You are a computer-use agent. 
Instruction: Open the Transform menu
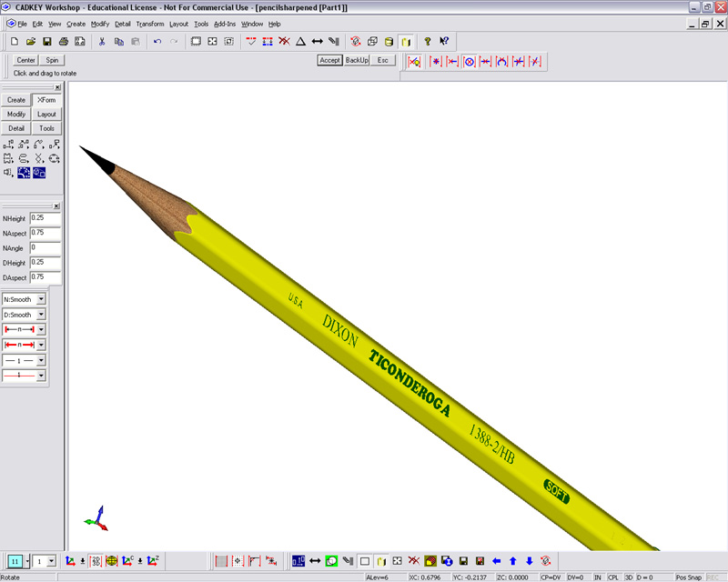pos(150,24)
